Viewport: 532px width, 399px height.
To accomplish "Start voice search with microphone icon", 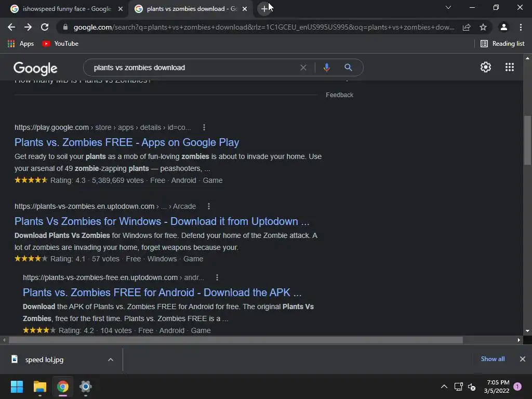I will pos(327,68).
